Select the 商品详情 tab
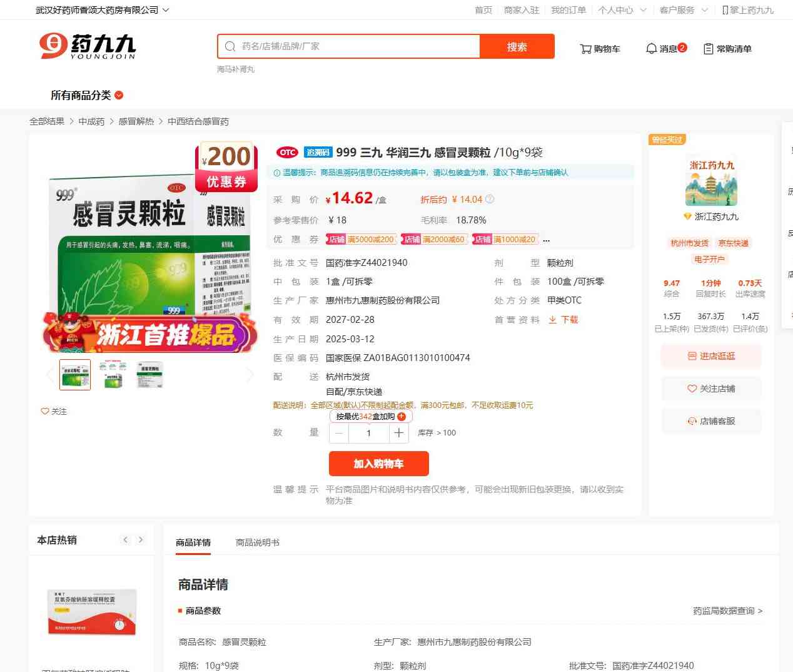Viewport: 793px width, 672px height. click(x=193, y=542)
